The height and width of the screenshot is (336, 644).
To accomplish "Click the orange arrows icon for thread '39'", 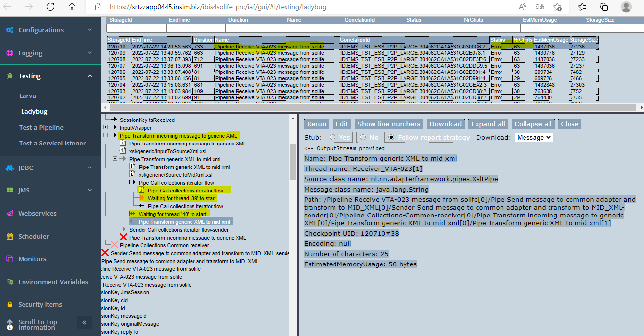I will [142, 198].
